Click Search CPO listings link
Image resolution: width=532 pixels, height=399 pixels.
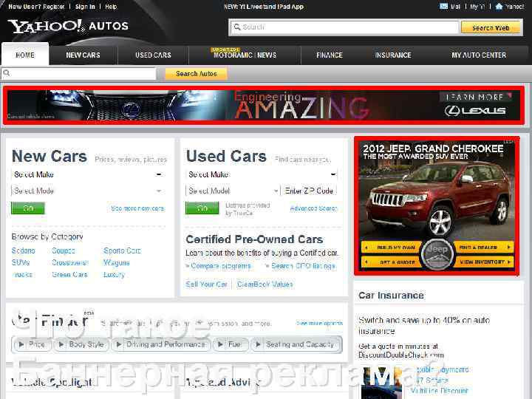(304, 266)
